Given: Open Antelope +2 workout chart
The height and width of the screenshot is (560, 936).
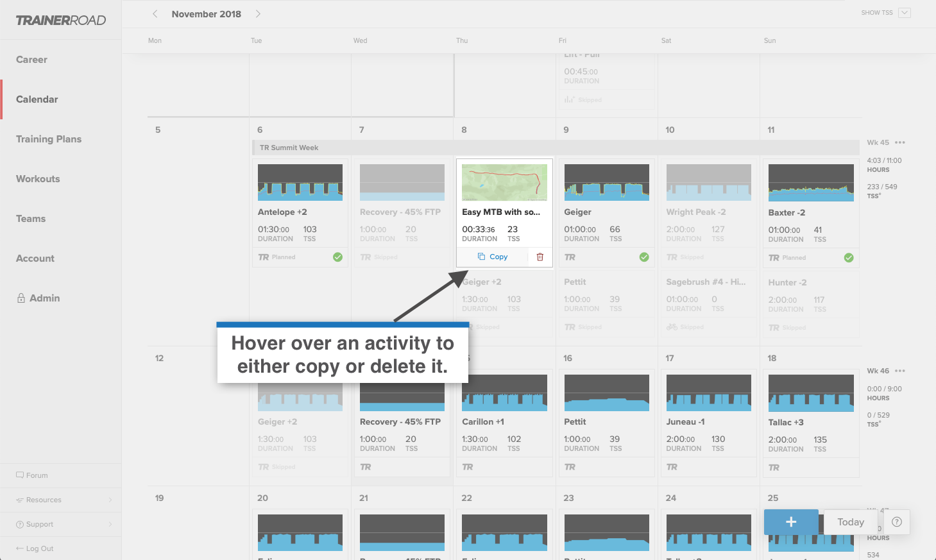Looking at the screenshot, I should [x=300, y=183].
